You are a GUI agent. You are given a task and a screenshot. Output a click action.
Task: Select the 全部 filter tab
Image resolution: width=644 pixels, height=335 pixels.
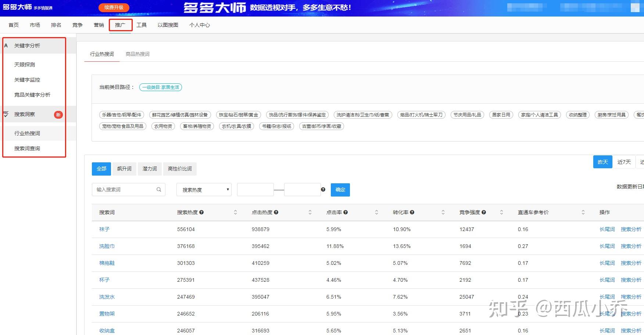point(101,169)
